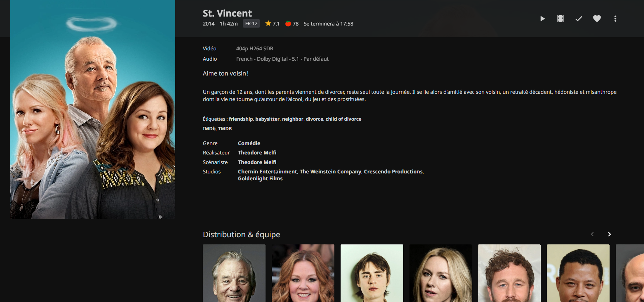The width and height of the screenshot is (644, 302).
Task: Open the young dark-haired actor's card
Action: point(372,273)
